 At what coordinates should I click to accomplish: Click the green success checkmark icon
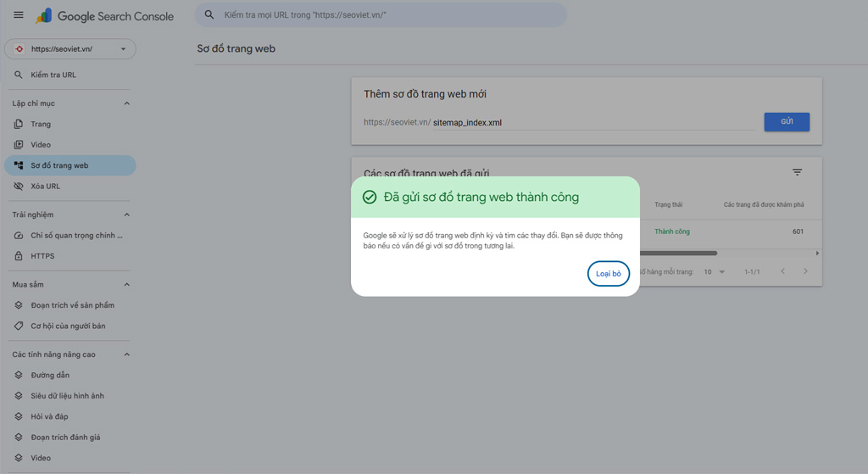coord(370,197)
